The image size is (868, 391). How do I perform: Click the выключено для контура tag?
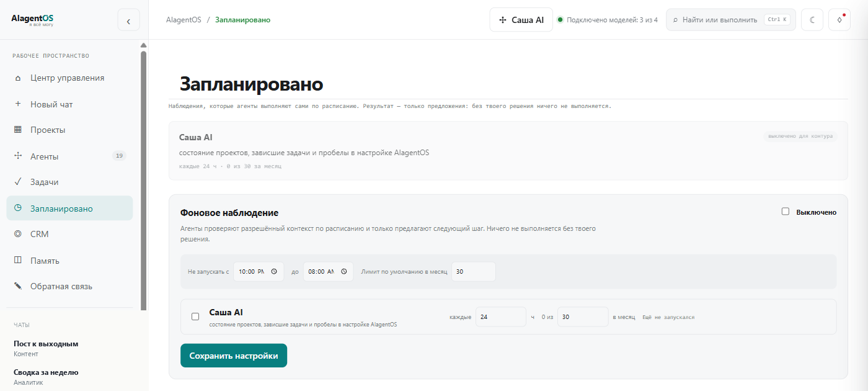[x=800, y=136]
